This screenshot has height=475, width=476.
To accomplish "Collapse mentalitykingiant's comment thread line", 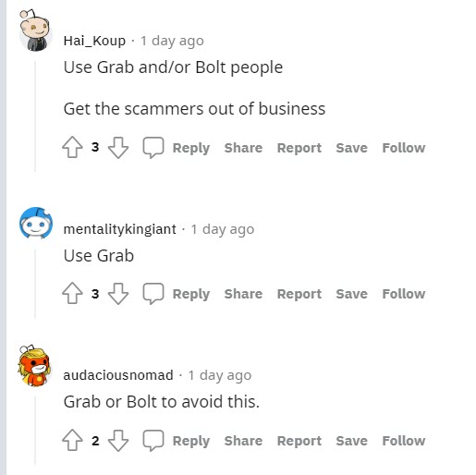I will tap(35, 284).
